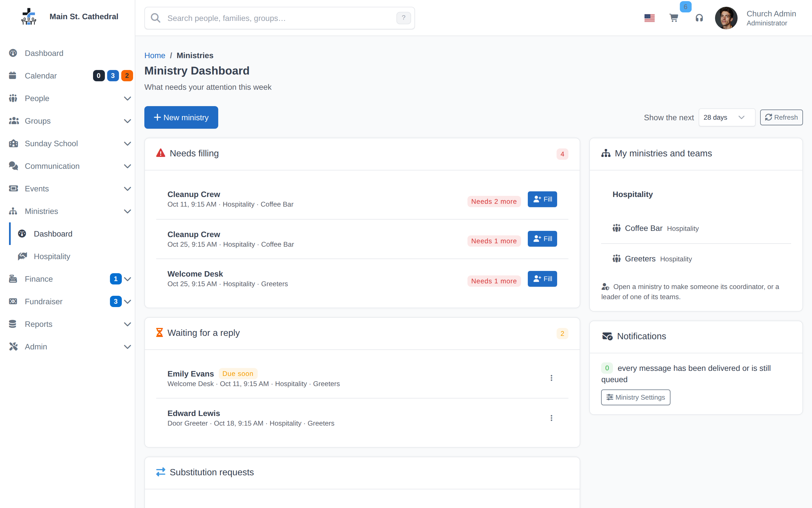Image resolution: width=812 pixels, height=508 pixels.
Task: Click the Greeters team icon
Action: pyautogui.click(x=617, y=259)
